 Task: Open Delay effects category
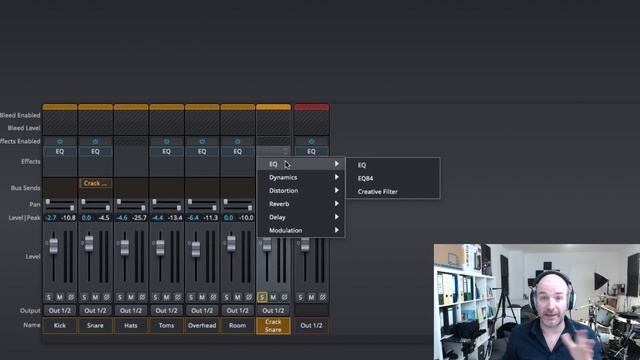[301, 217]
